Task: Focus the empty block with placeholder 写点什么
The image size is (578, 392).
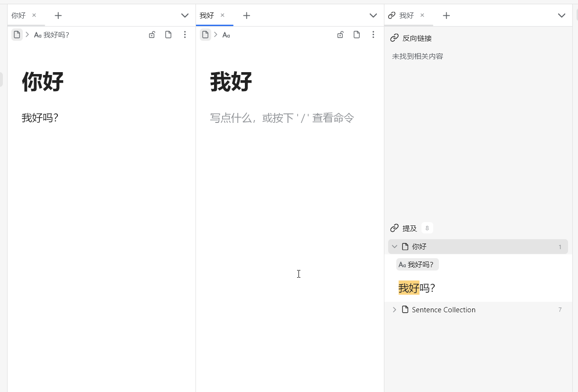Action: 282,118
